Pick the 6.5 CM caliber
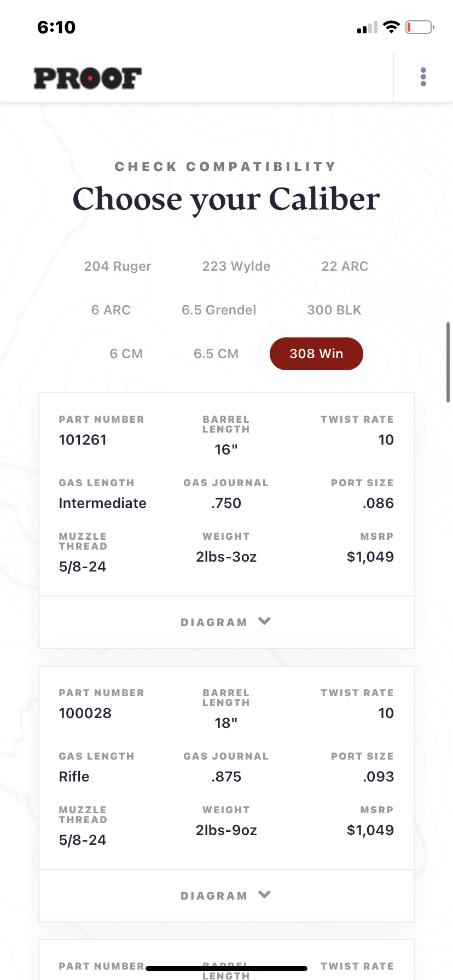 click(216, 354)
